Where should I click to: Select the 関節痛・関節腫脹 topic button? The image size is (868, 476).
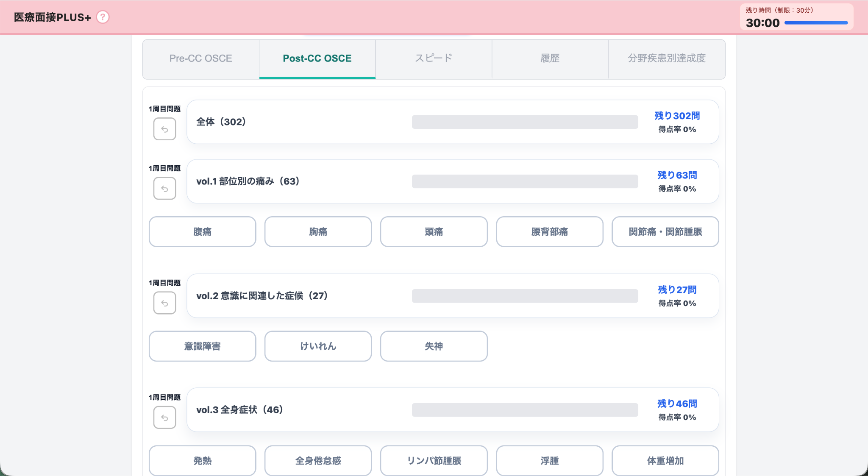coord(665,232)
